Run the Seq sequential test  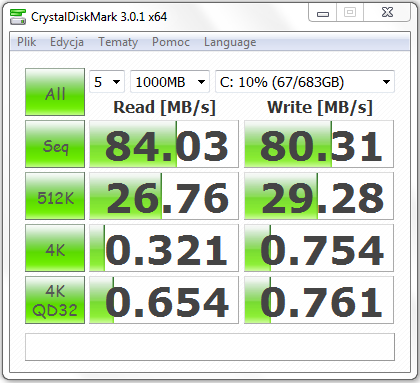55,144
